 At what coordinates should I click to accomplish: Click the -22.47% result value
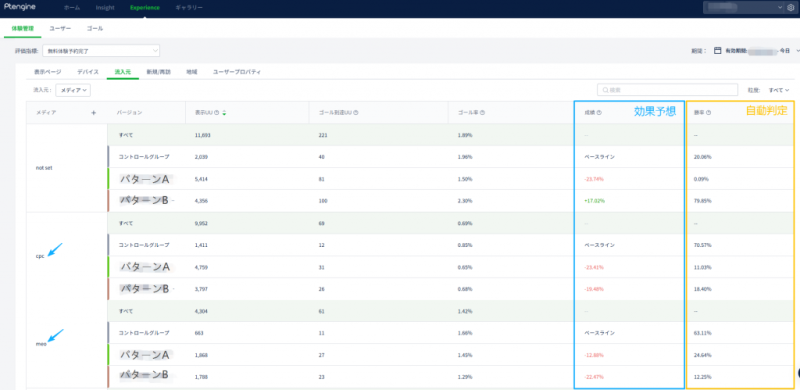tap(594, 377)
